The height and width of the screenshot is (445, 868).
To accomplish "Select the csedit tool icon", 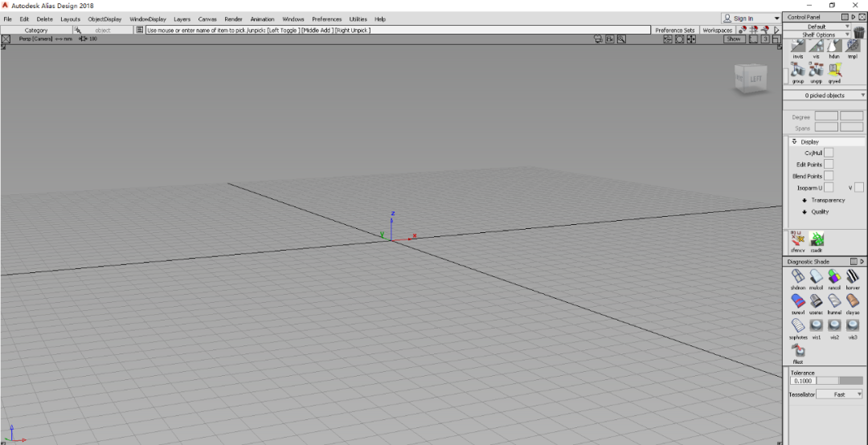I will click(x=817, y=239).
